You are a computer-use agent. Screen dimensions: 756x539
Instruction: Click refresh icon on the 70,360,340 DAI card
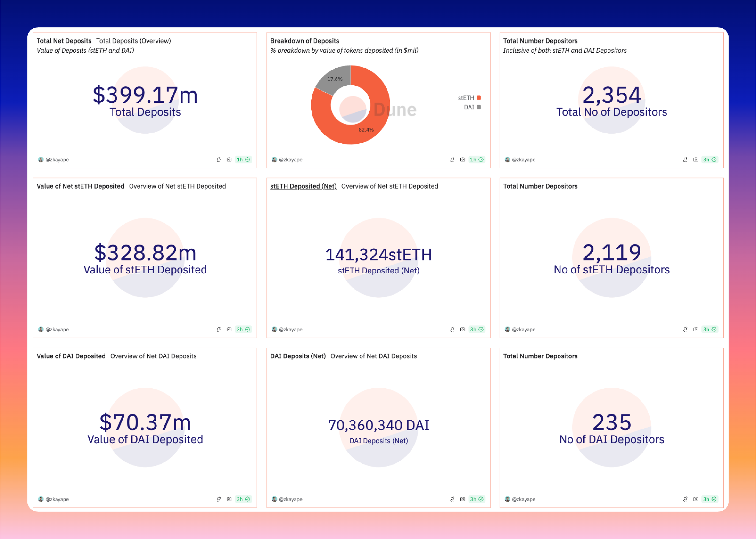(x=452, y=499)
